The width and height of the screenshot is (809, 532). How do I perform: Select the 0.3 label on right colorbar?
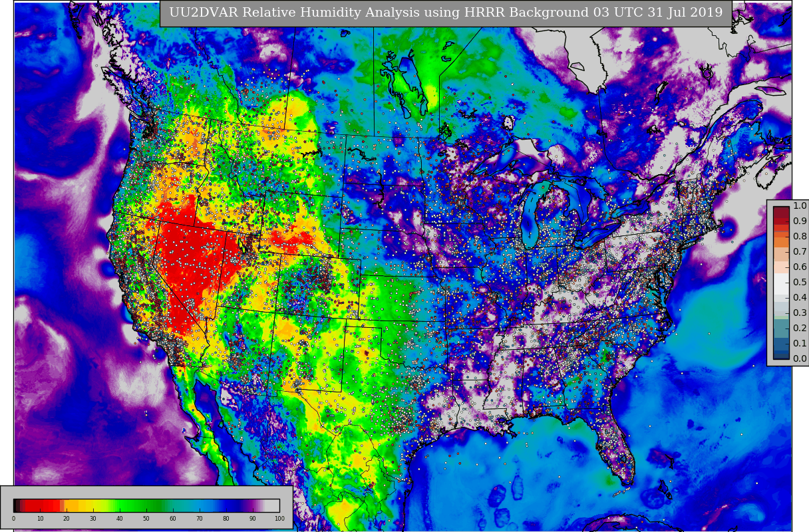pyautogui.click(x=800, y=313)
